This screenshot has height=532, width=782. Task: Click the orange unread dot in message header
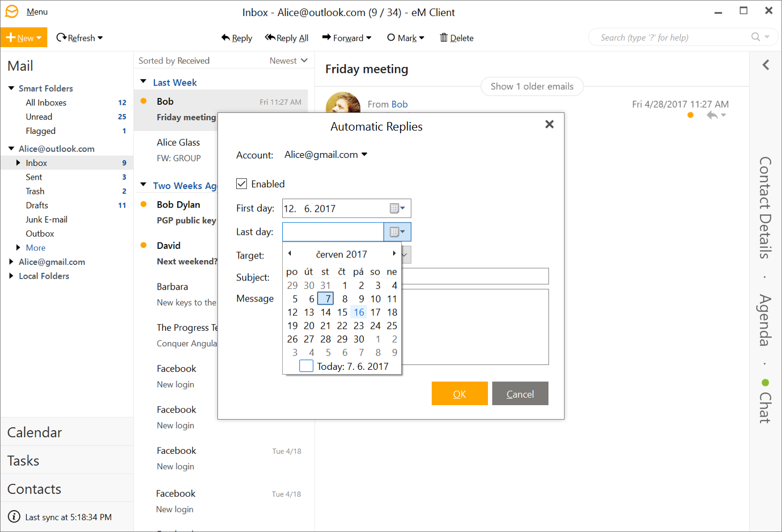690,115
